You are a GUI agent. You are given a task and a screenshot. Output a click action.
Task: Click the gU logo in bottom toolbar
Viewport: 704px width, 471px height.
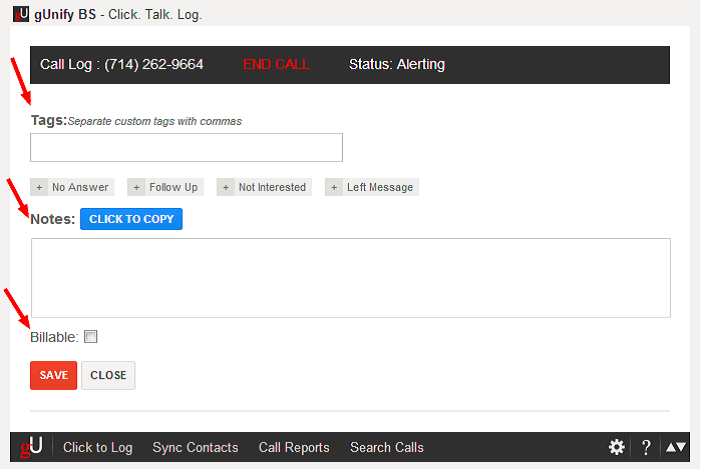(31, 447)
